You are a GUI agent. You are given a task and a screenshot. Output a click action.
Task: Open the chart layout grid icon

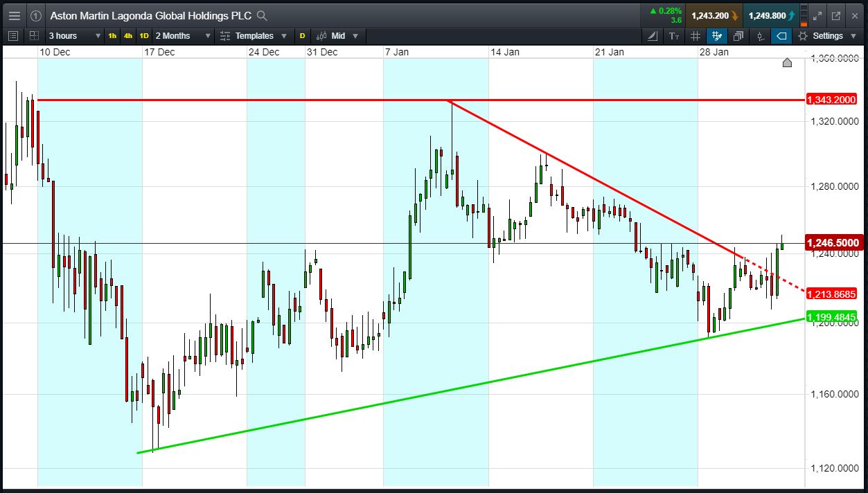[34, 36]
